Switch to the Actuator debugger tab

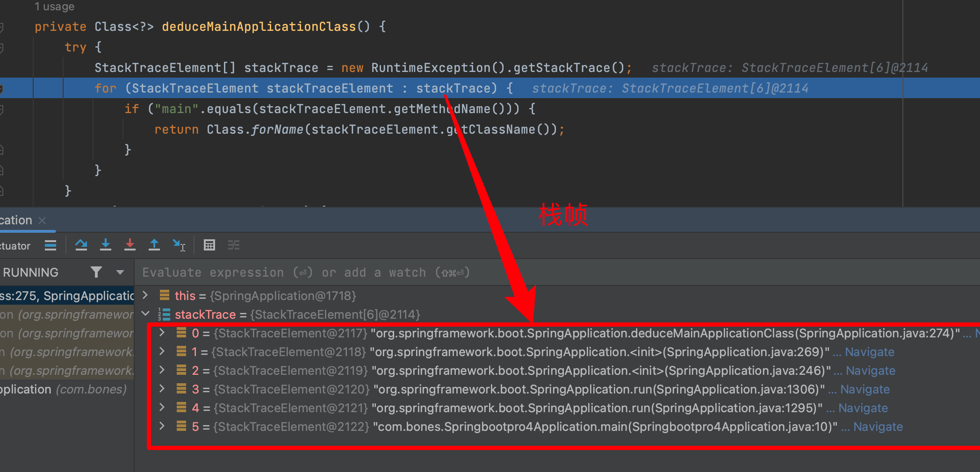(x=15, y=246)
